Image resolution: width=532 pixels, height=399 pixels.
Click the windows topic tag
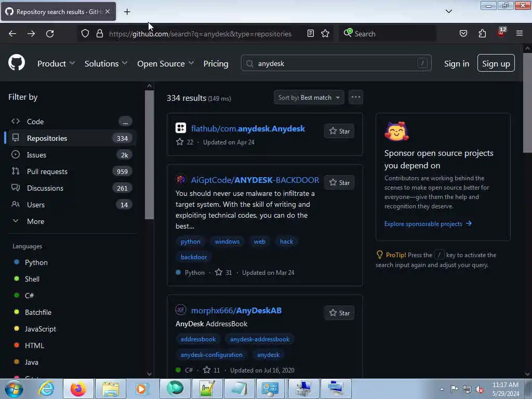[x=227, y=242]
